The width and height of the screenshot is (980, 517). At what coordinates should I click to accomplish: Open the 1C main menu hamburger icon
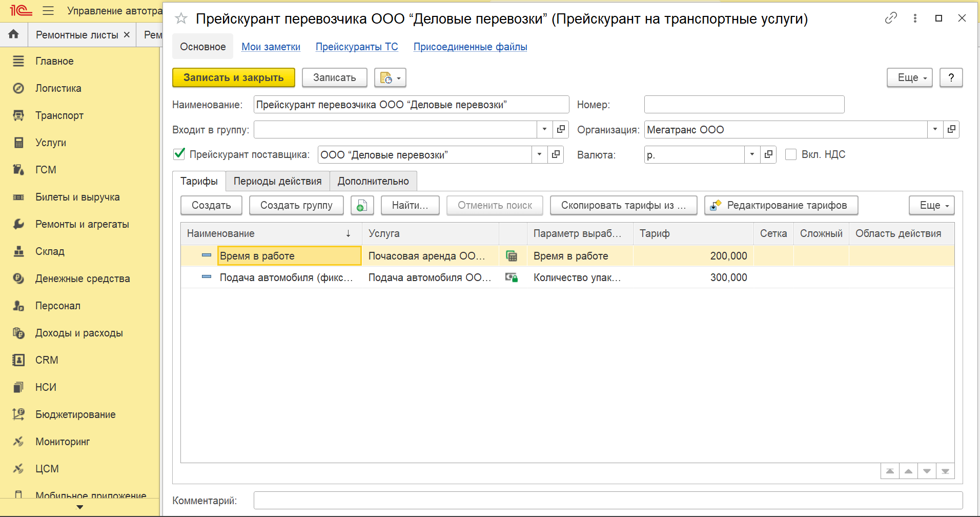point(48,11)
